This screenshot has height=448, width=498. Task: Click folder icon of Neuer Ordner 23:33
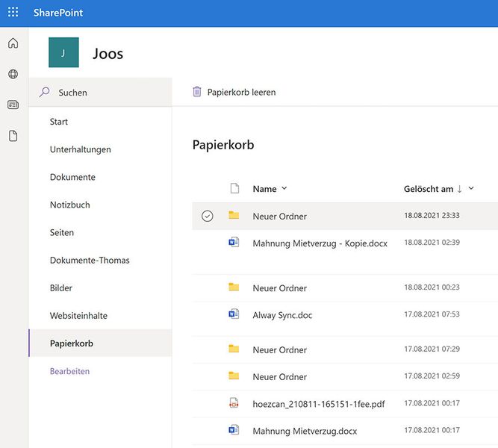234,215
